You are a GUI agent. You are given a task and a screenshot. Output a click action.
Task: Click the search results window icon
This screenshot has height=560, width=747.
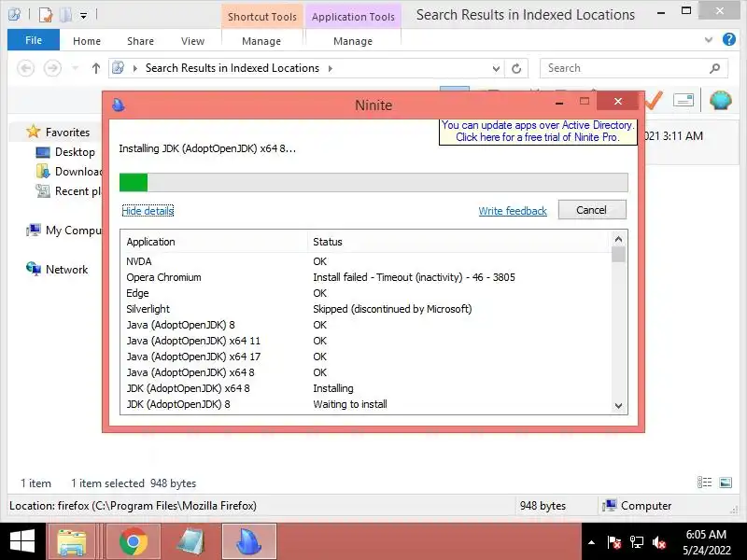click(14, 15)
